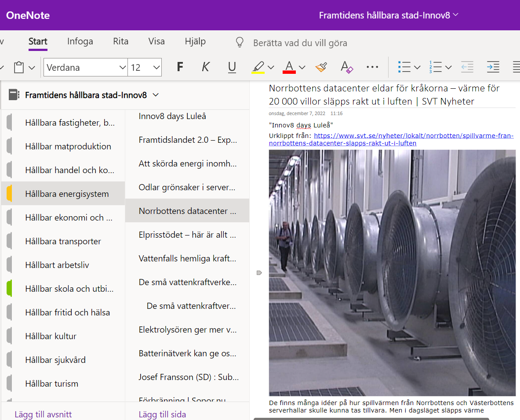Click the Paste clipboard icon
The image size is (520, 420).
tap(19, 67)
